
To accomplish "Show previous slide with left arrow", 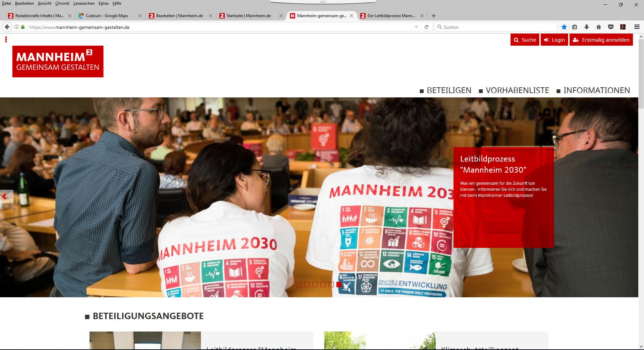I will (5, 196).
